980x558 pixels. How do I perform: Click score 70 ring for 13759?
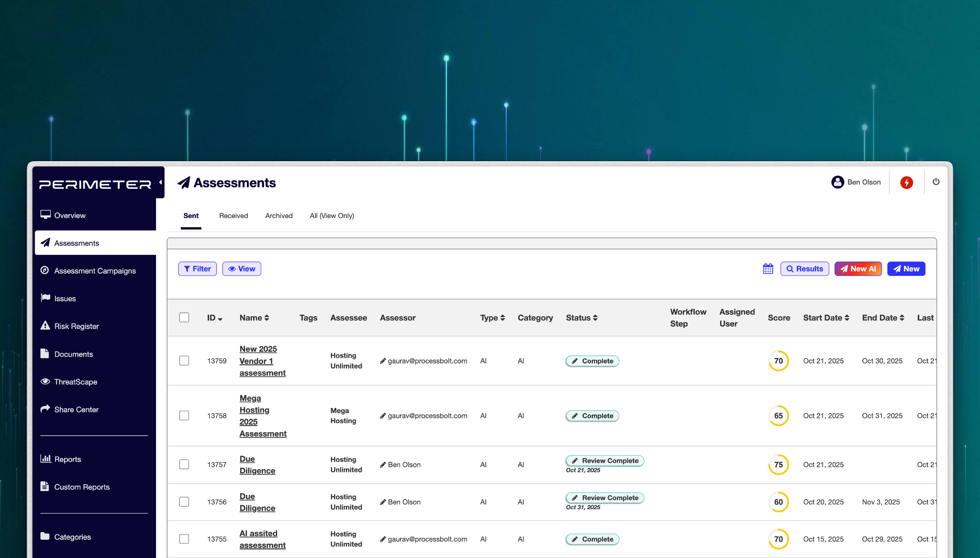click(x=779, y=361)
